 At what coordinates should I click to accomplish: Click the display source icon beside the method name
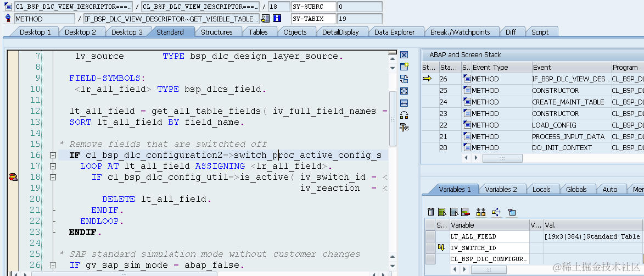pyautogui.click(x=265, y=19)
